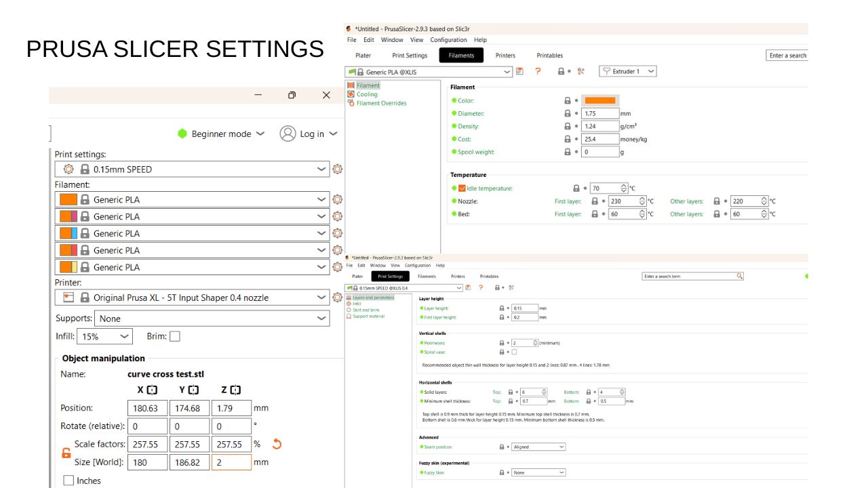Click the orange scale-lock padlock icon
This screenshot has width=868, height=488.
click(66, 453)
